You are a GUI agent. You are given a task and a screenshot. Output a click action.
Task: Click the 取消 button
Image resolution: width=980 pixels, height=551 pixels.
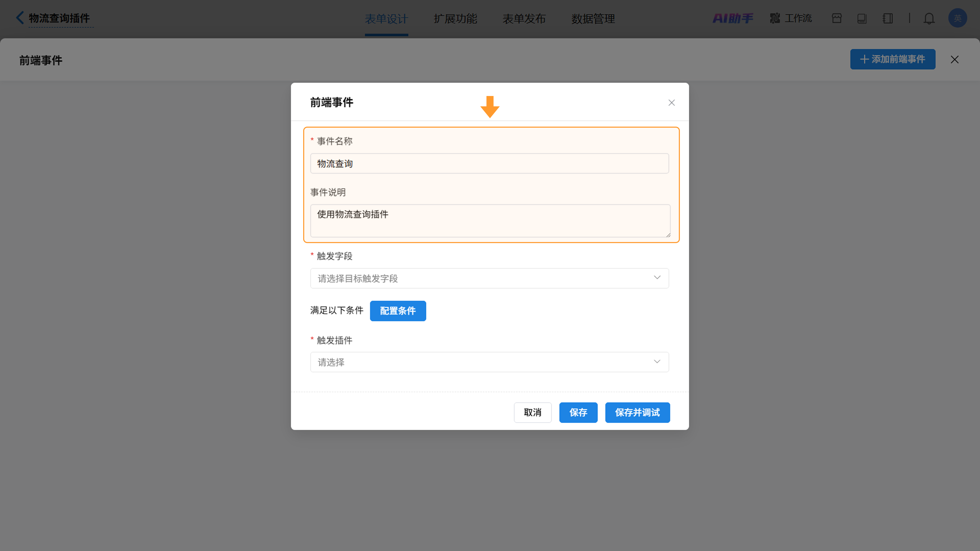(533, 413)
